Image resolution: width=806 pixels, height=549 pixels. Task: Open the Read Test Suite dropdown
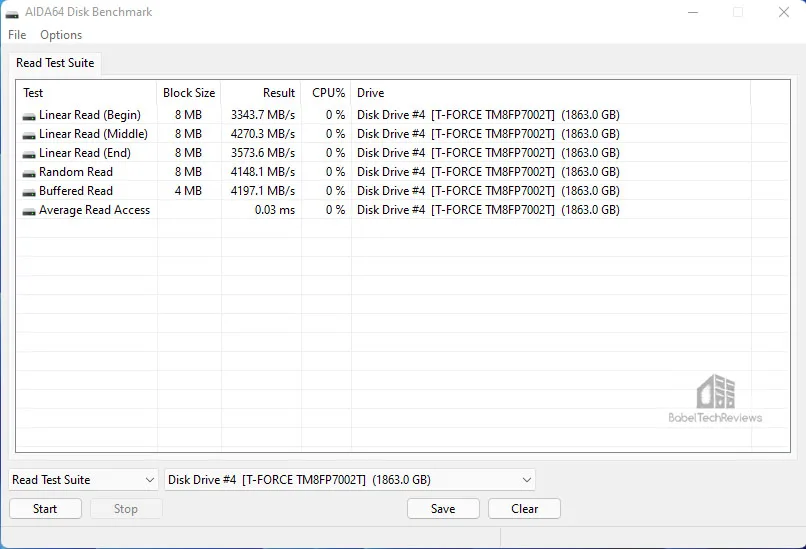[84, 480]
